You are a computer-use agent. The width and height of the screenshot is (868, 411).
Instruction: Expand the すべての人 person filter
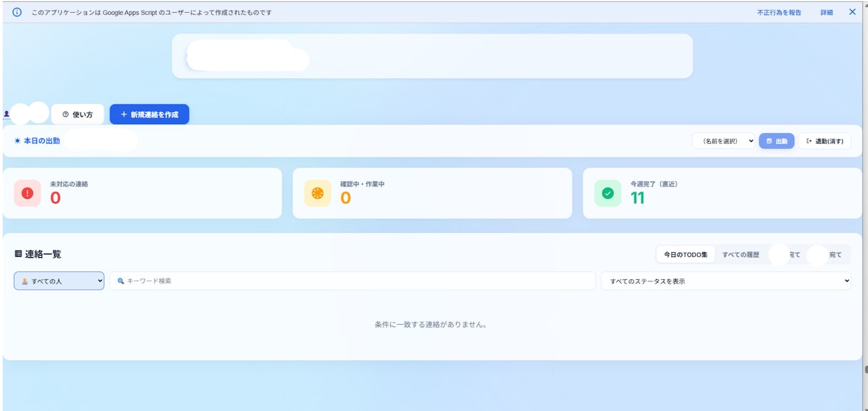59,281
